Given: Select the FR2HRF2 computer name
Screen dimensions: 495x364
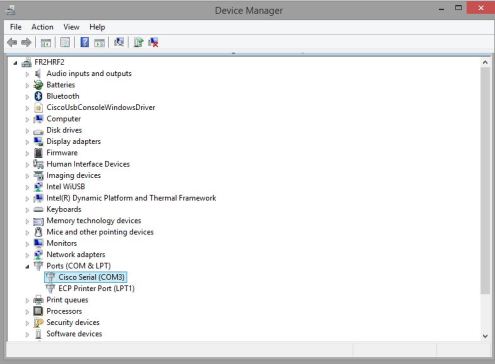Looking at the screenshot, I should pos(49,62).
